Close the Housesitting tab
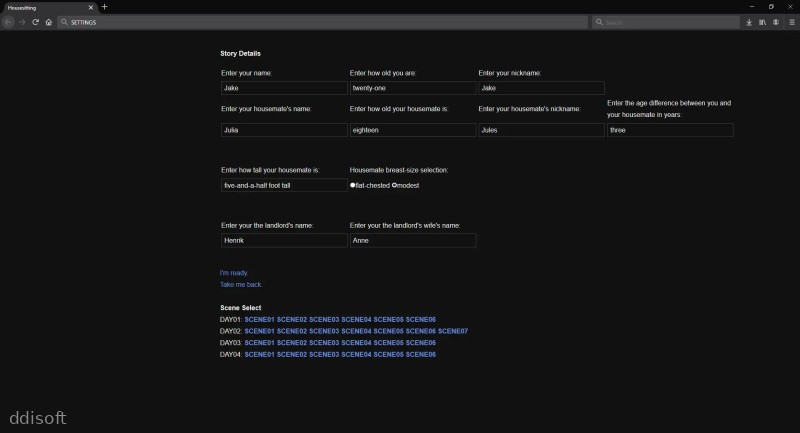Image resolution: width=800 pixels, height=433 pixels. click(x=91, y=8)
